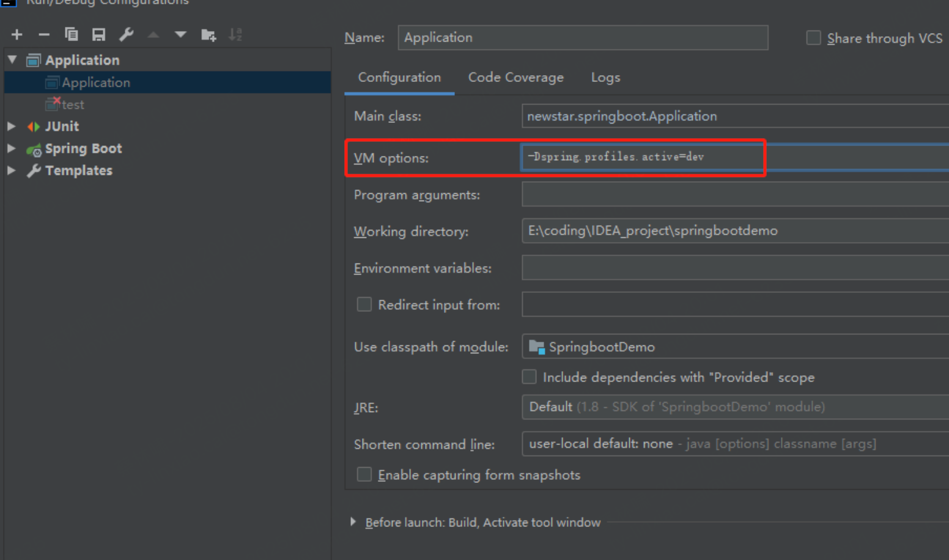Screen dimensions: 949x560
Task: Click the JUnit icon in tree
Action: (x=34, y=127)
